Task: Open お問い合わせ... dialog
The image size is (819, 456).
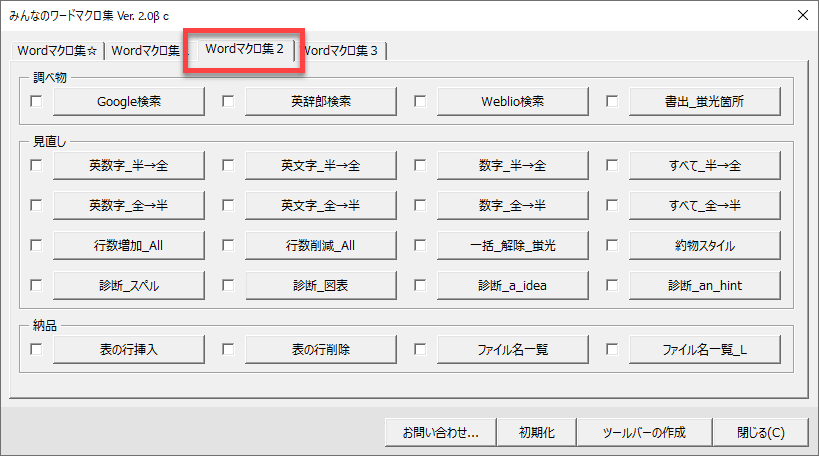Action: pos(440,433)
